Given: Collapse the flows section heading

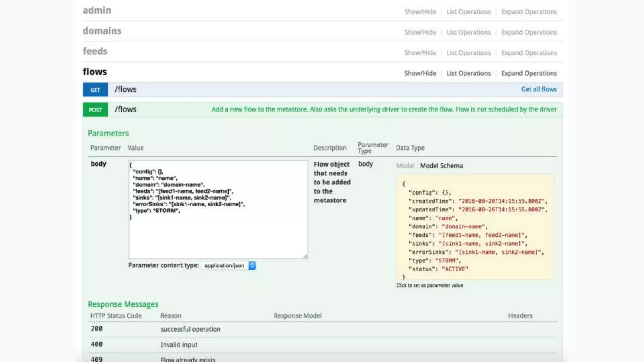Looking at the screenshot, I should (95, 72).
